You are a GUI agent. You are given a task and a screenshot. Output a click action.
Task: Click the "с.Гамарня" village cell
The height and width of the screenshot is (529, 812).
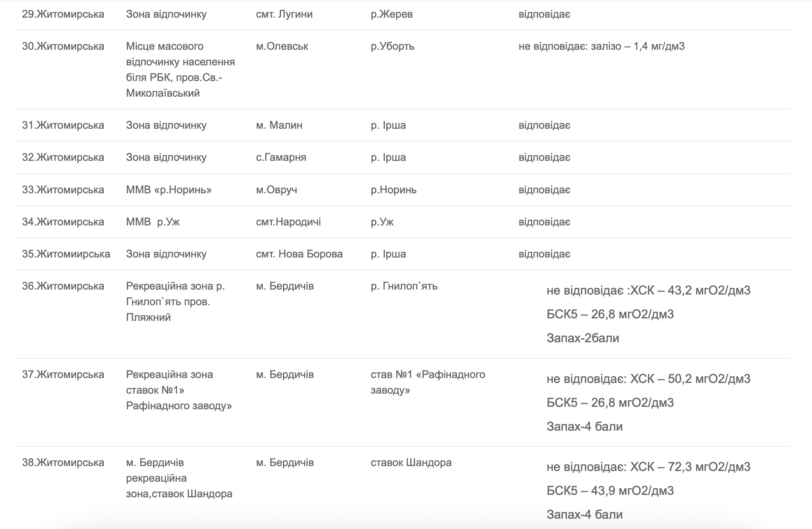(x=281, y=158)
